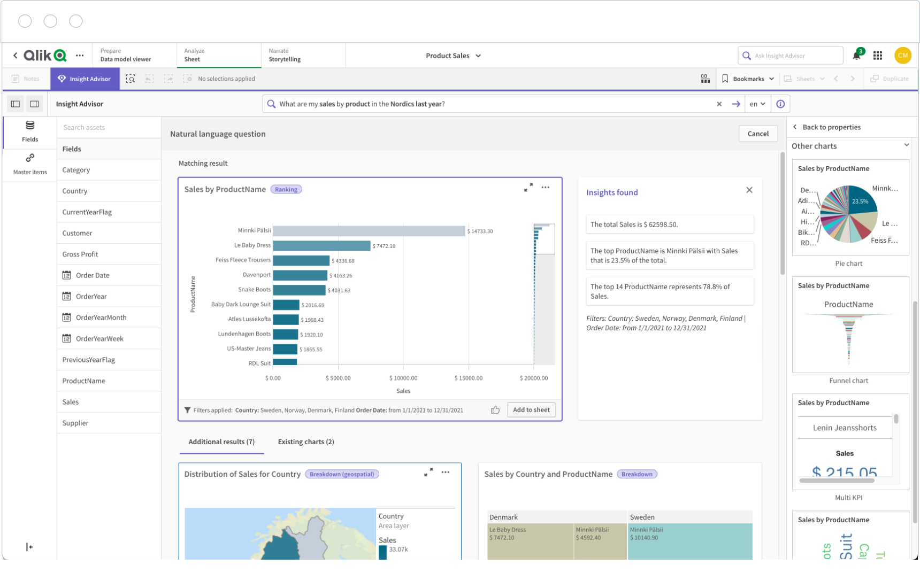
Task: Open the Narrate Storytelling tab
Action: pos(285,56)
